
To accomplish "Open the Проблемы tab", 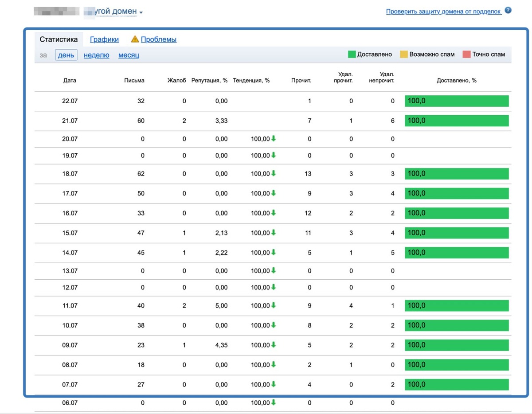I will tap(159, 39).
